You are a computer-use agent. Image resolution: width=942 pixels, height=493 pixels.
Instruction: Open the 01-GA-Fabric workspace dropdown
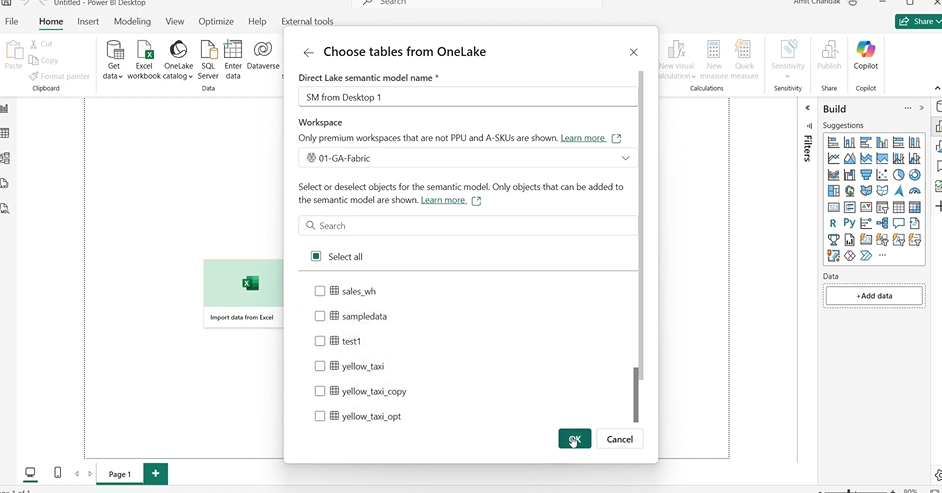[468, 158]
